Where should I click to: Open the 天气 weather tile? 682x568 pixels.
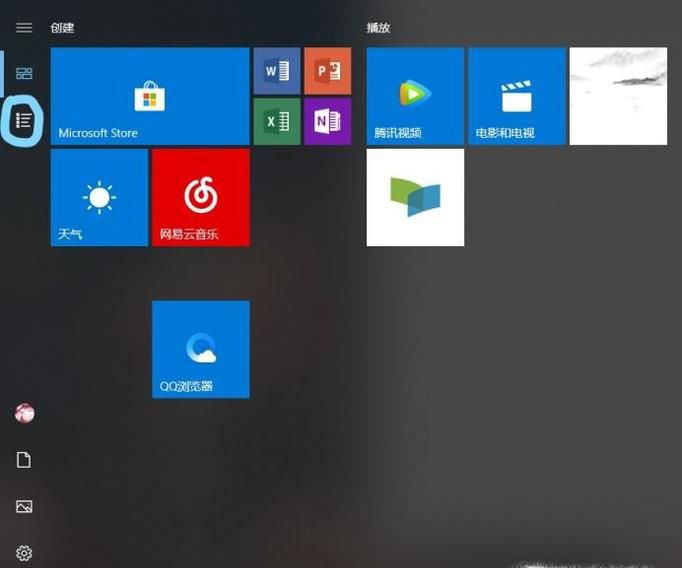point(99,197)
